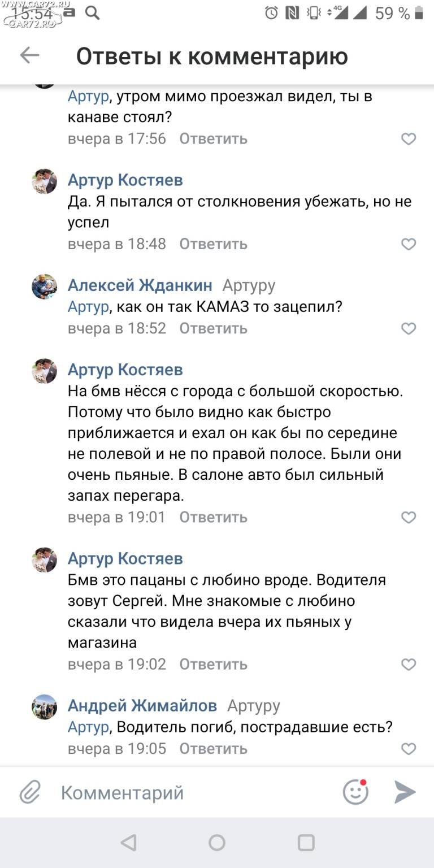
Task: Like the 19:02 comment about Сергей
Action: 409,664
